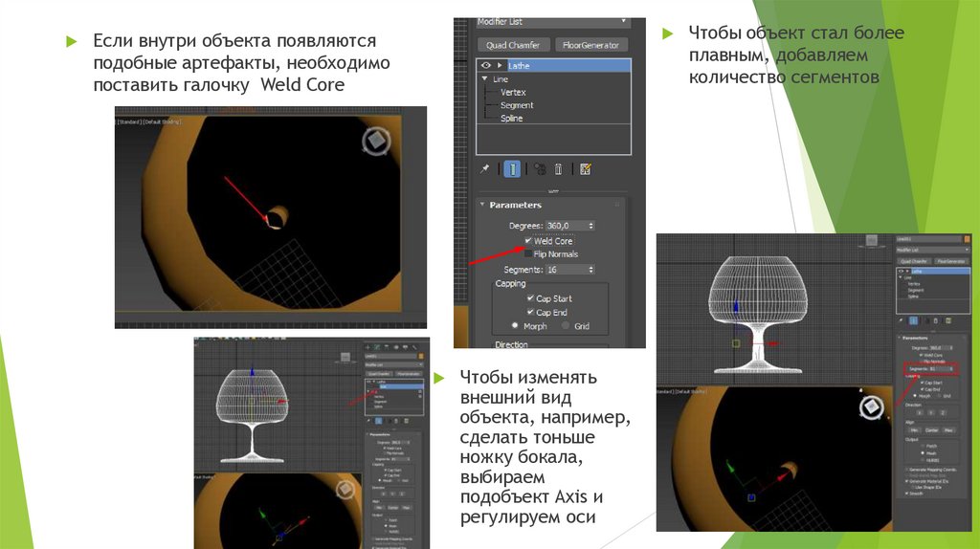
Task: Click Make Unique icon in 81-segments screenshot
Action: point(926,320)
